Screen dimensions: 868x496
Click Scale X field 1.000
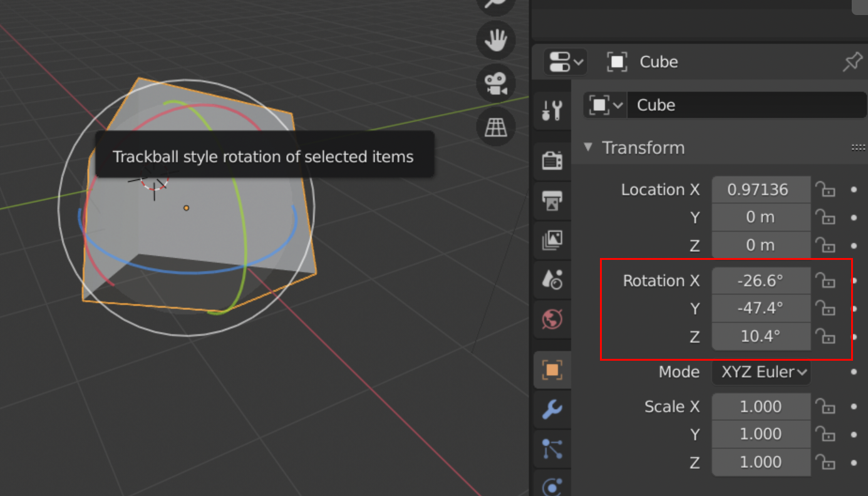click(x=761, y=406)
